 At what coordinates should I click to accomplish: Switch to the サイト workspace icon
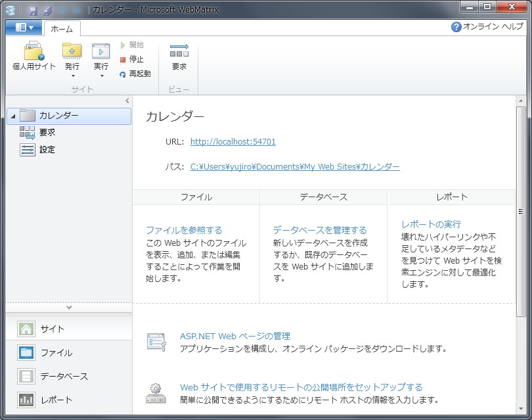pos(26,329)
